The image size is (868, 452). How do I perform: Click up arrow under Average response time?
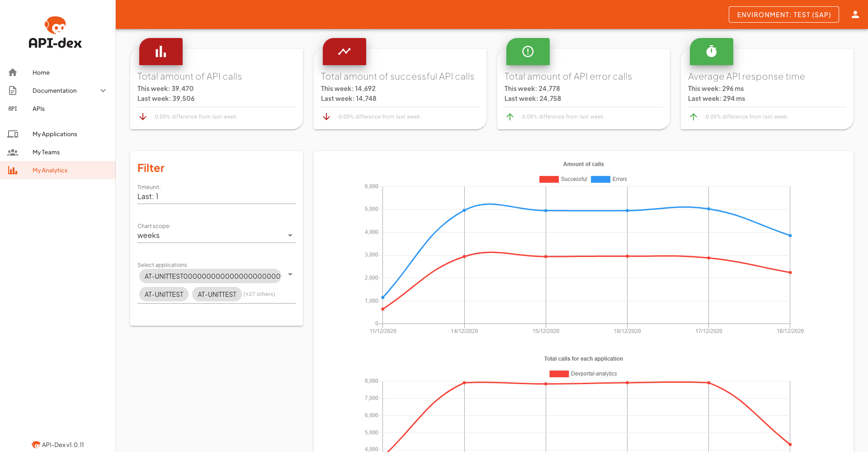point(693,117)
